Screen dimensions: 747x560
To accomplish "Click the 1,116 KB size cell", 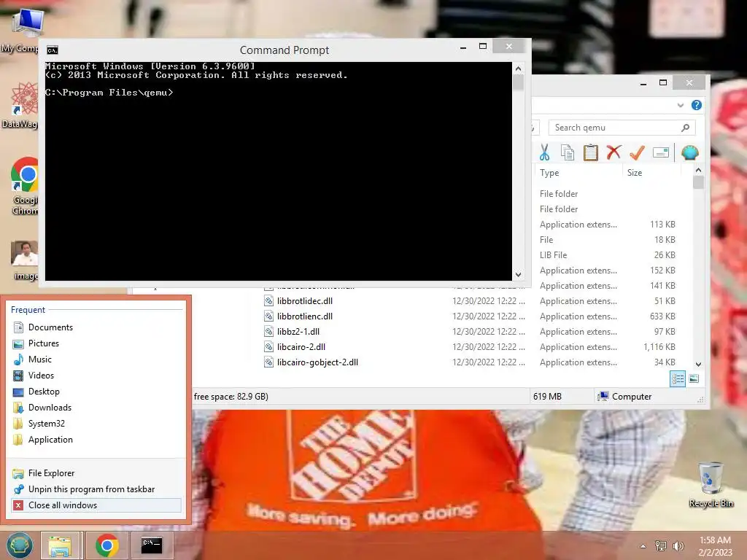I will click(659, 347).
